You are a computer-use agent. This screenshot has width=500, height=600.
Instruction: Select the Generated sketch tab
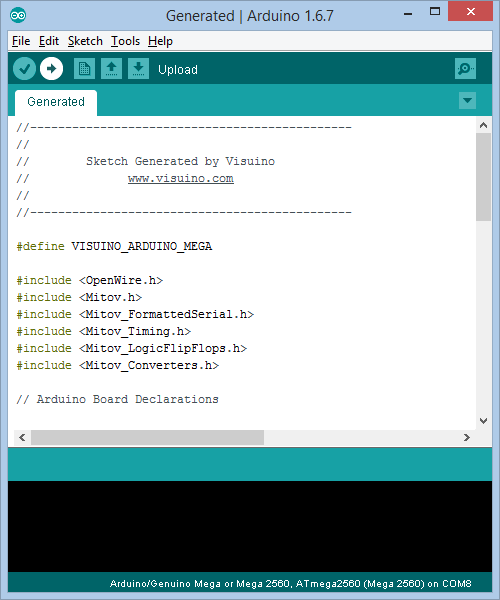coord(56,102)
